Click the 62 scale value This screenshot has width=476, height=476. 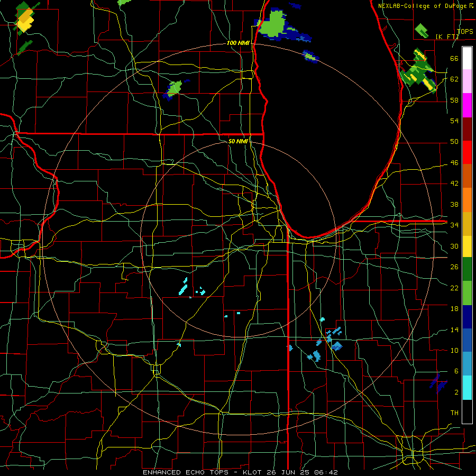pyautogui.click(x=454, y=79)
